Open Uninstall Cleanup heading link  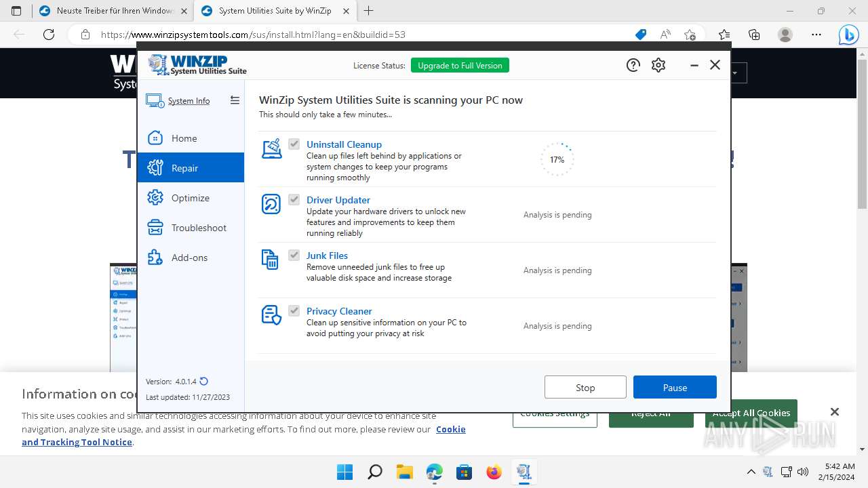(344, 144)
